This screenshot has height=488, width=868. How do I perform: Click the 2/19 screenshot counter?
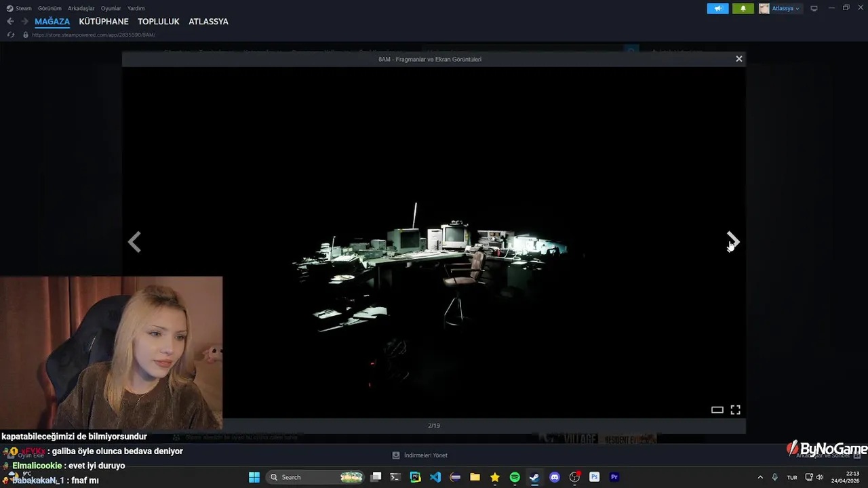434,426
